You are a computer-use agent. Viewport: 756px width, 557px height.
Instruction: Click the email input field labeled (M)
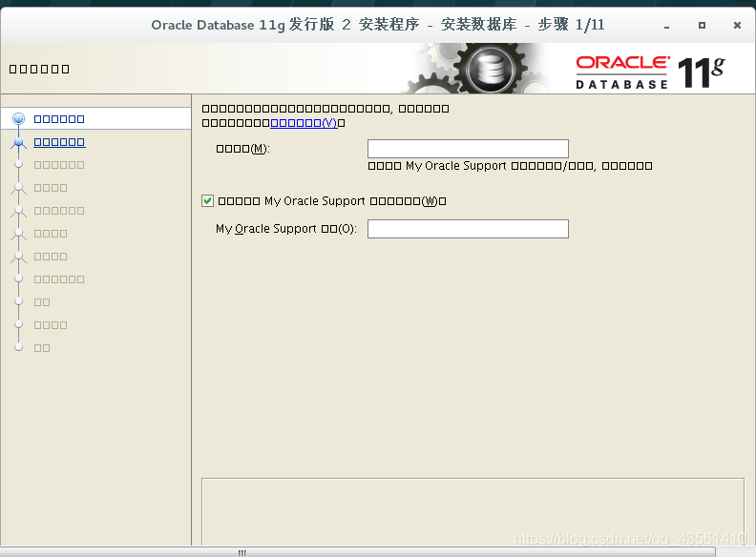(x=468, y=149)
